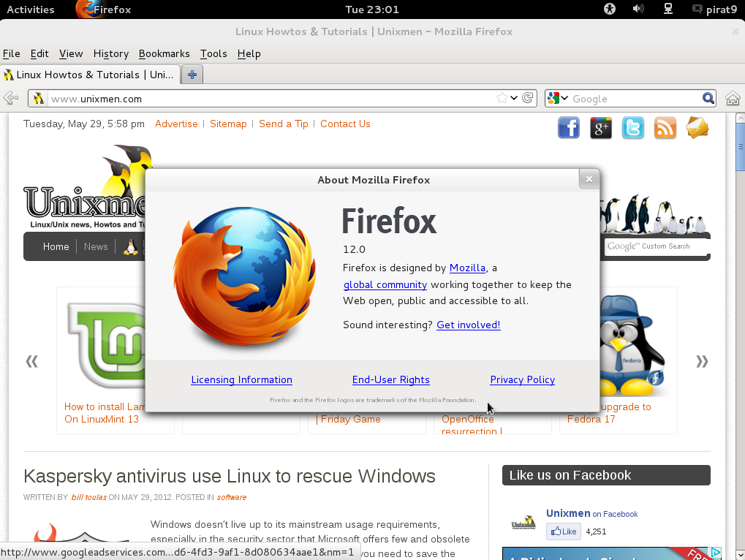Screen dimensions: 745x560
Task: Follow the global community link
Action: click(x=385, y=284)
